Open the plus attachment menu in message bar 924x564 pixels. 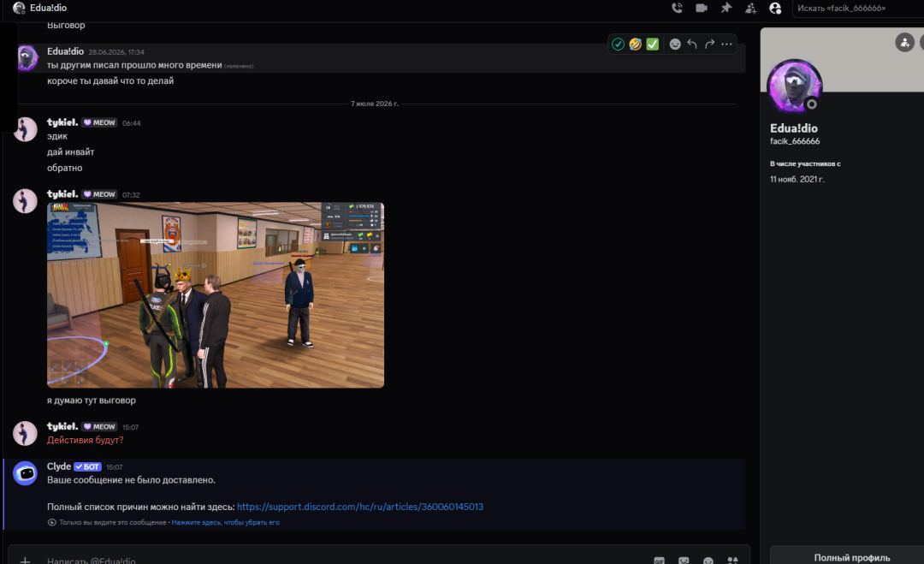25,560
